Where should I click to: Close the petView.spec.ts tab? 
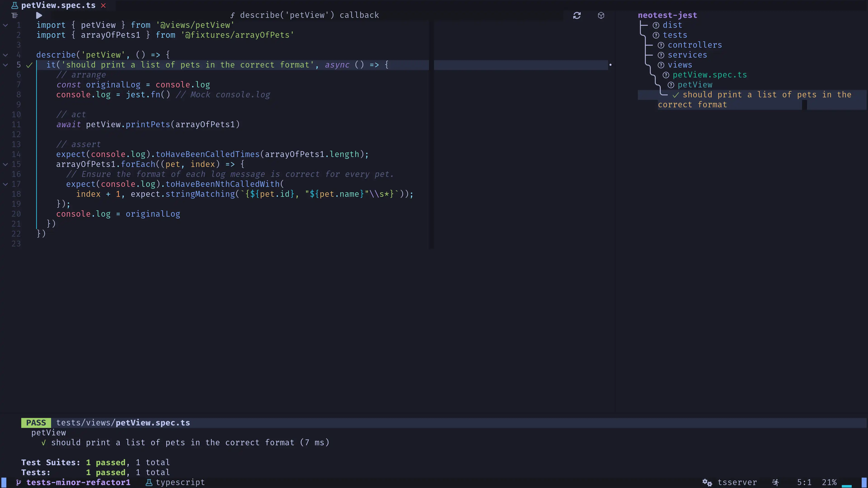104,5
